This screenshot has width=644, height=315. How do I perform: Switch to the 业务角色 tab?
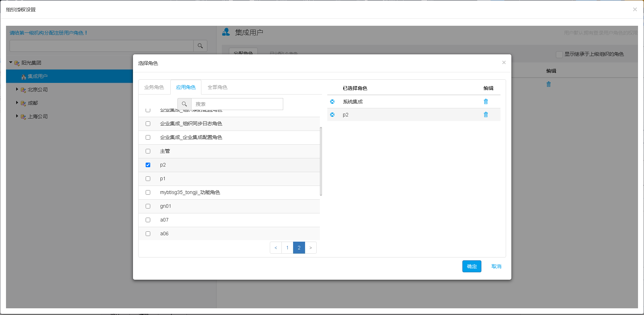click(154, 87)
